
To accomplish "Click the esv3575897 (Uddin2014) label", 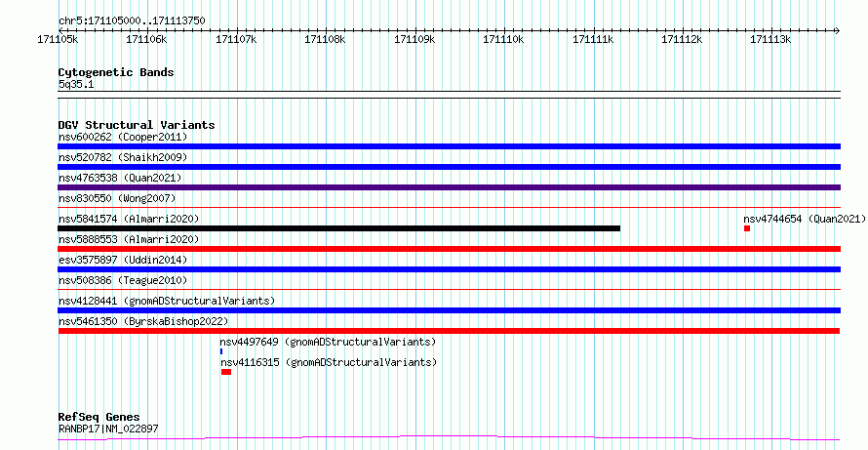I will [123, 260].
